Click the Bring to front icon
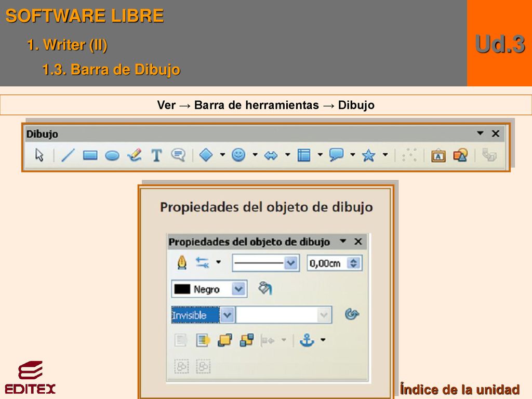The height and width of the screenshot is (399, 532). [224, 340]
